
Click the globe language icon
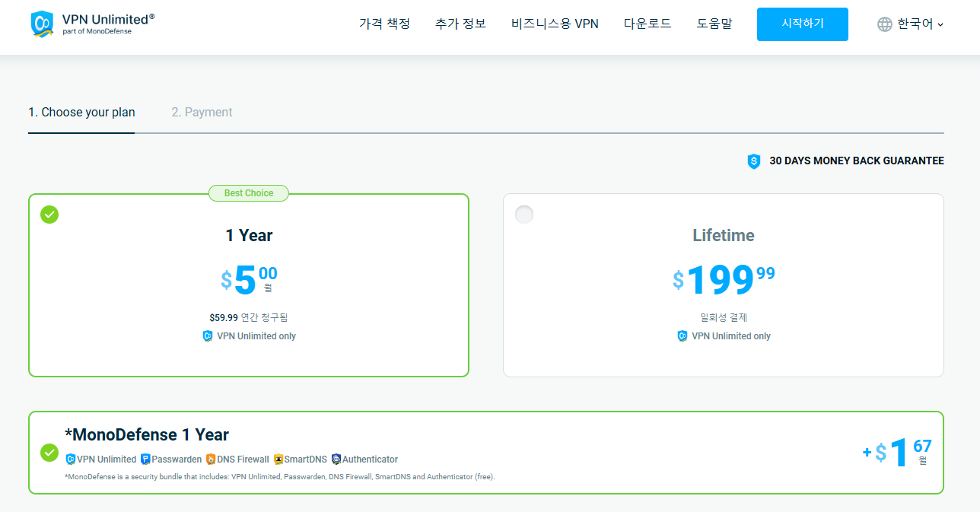(884, 24)
